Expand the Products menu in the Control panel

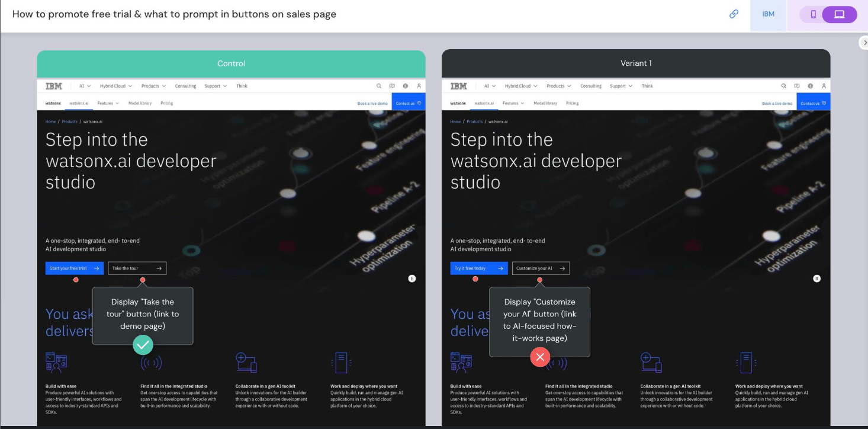pos(153,86)
